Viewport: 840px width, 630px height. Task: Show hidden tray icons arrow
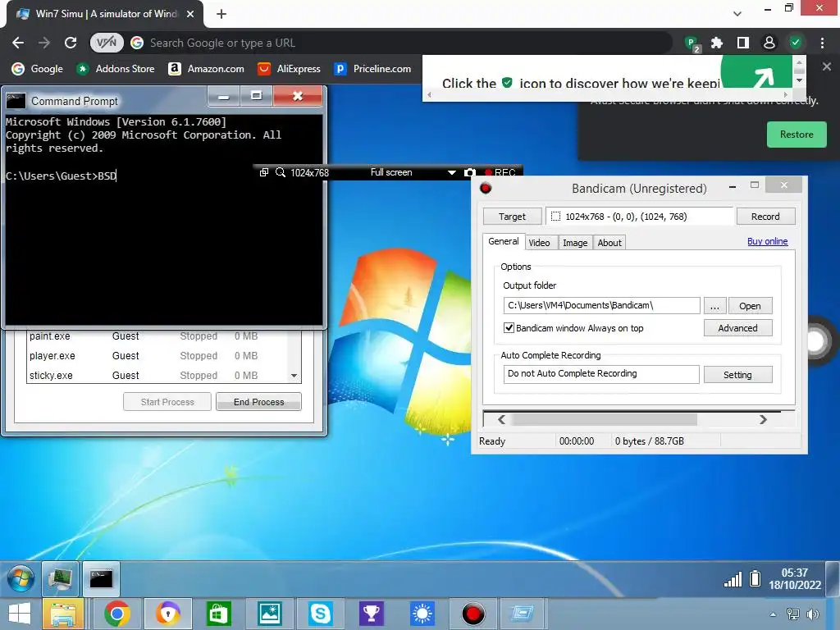point(773,614)
